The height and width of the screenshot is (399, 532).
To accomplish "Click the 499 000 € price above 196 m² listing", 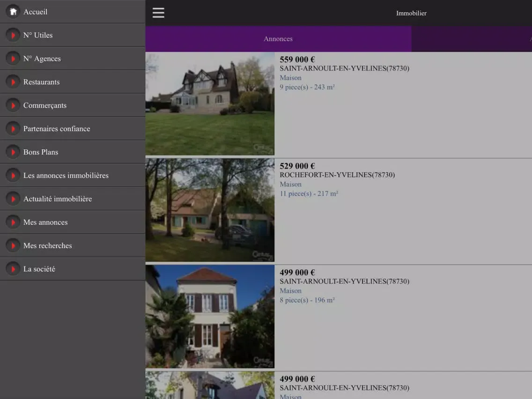I will coord(297,273).
